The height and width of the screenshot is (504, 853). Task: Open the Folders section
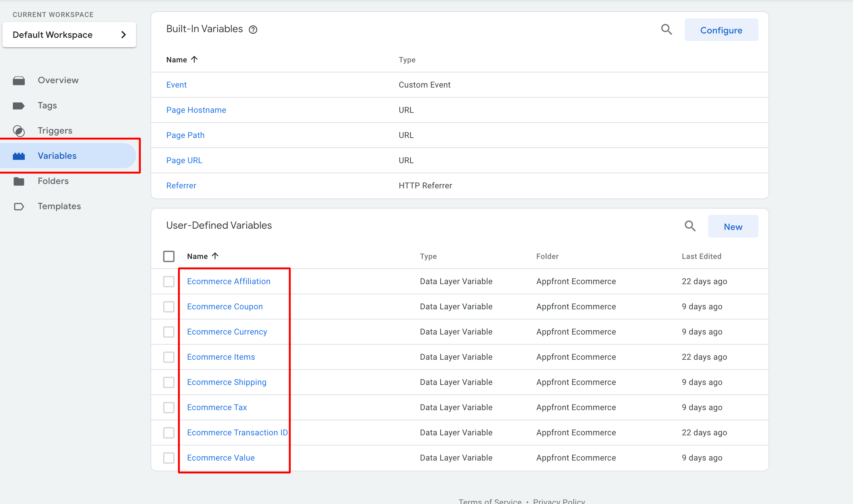53,181
